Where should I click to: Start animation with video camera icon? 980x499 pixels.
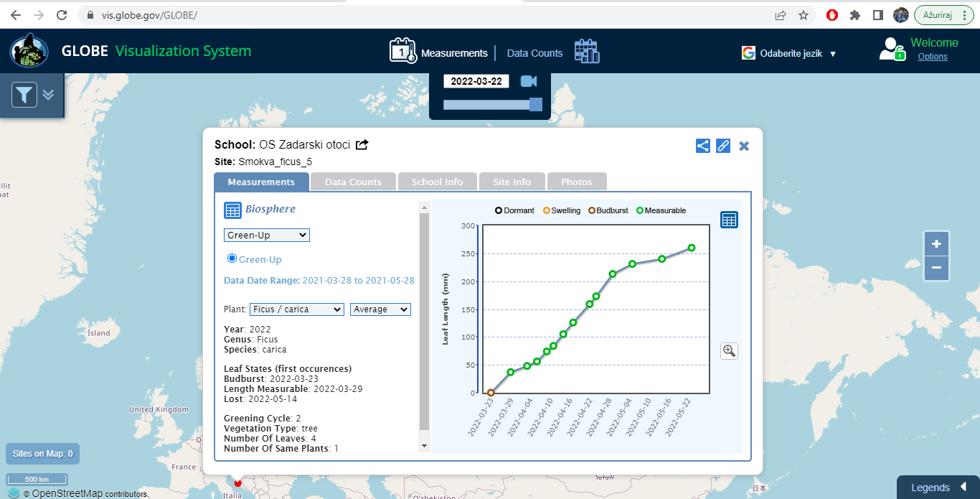[x=529, y=81]
